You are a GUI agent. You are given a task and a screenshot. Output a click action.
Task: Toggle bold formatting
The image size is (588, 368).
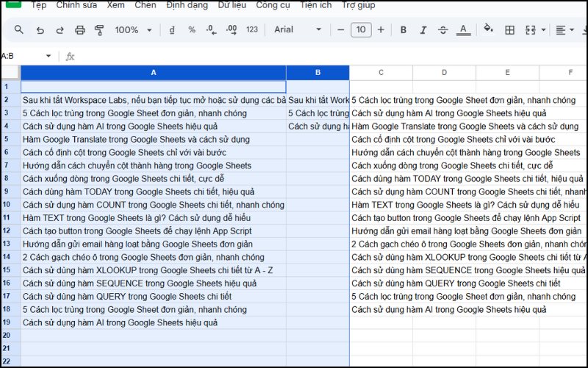tap(404, 30)
